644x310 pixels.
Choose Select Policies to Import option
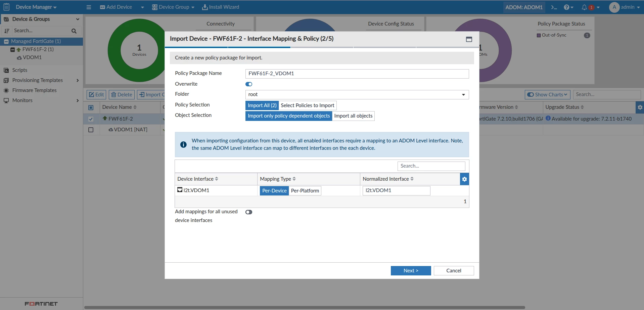(x=308, y=105)
